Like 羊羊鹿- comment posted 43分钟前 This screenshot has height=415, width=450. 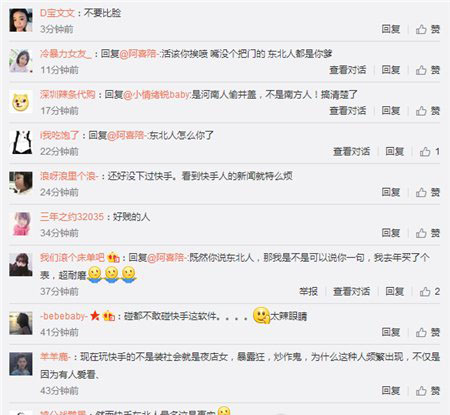(427, 391)
